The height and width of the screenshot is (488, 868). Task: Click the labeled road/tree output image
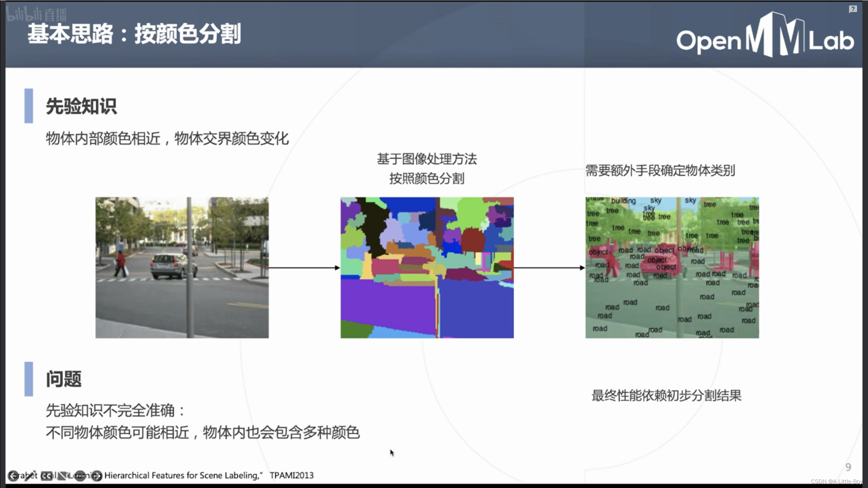[x=672, y=267]
